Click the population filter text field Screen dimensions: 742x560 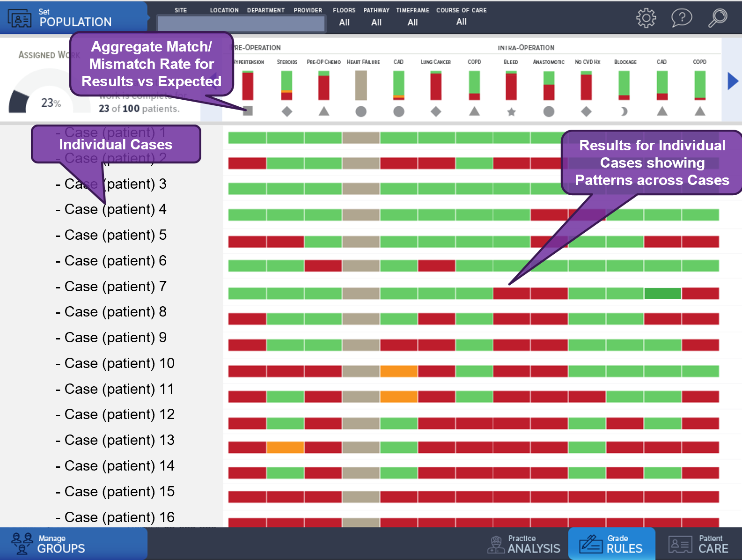coord(241,23)
